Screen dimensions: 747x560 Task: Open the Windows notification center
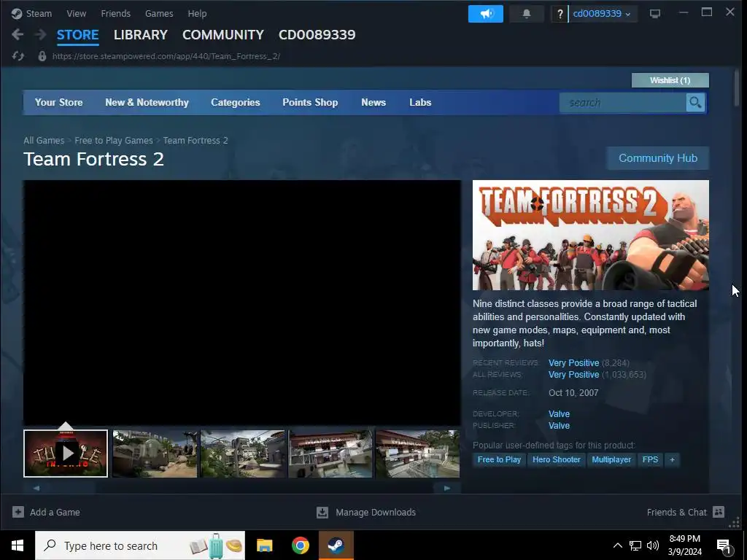tap(724, 546)
